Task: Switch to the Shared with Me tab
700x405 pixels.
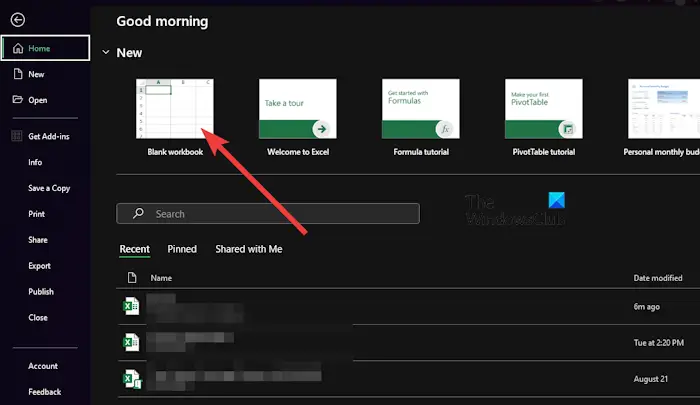Action: (249, 249)
